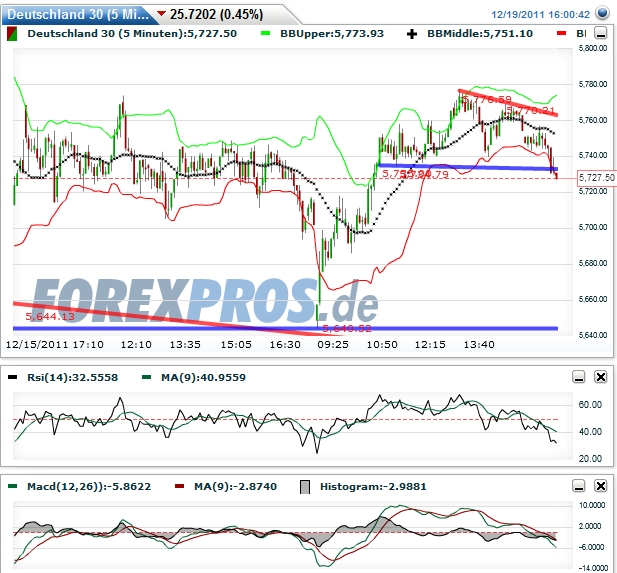Select the Deutschland 30 chart tab
This screenshot has width=617, height=573.
(77, 15)
